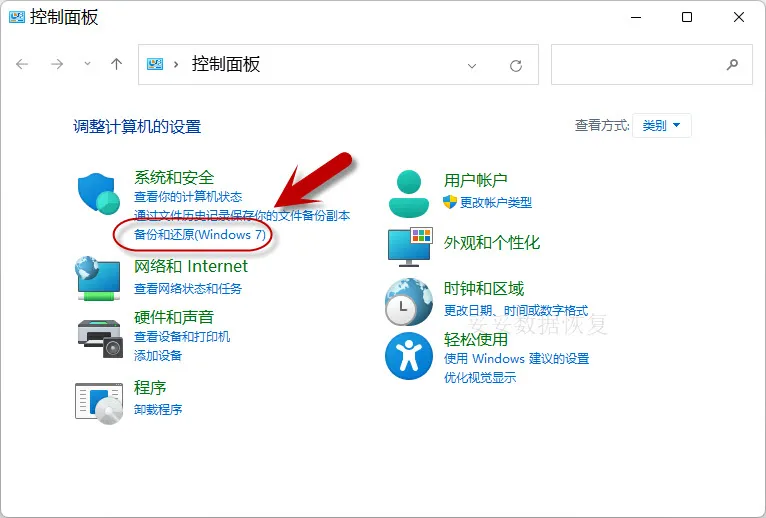Open the 轻松使用 category link
The height and width of the screenshot is (518, 766).
click(475, 339)
